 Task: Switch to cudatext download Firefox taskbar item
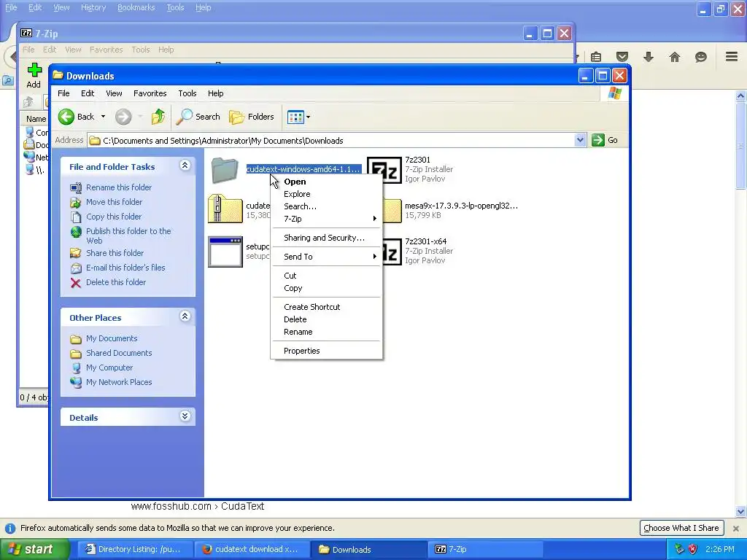point(252,549)
